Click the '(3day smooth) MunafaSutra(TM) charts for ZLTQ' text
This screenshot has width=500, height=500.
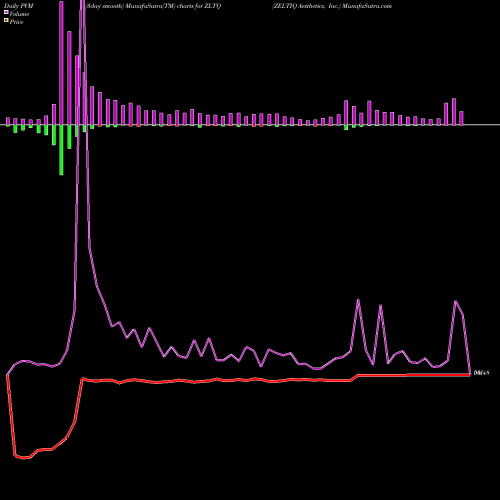(153, 6)
